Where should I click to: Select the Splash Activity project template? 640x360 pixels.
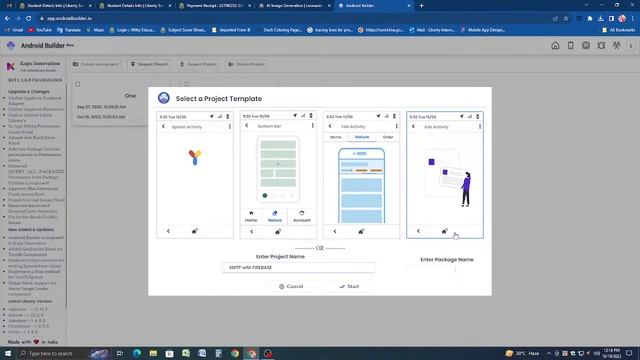point(195,175)
